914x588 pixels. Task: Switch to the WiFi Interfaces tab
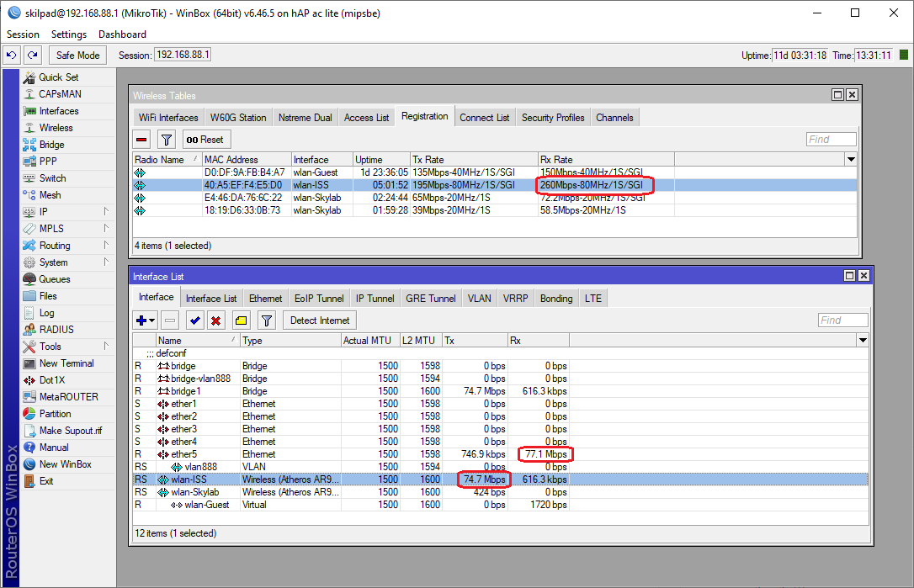coord(168,118)
